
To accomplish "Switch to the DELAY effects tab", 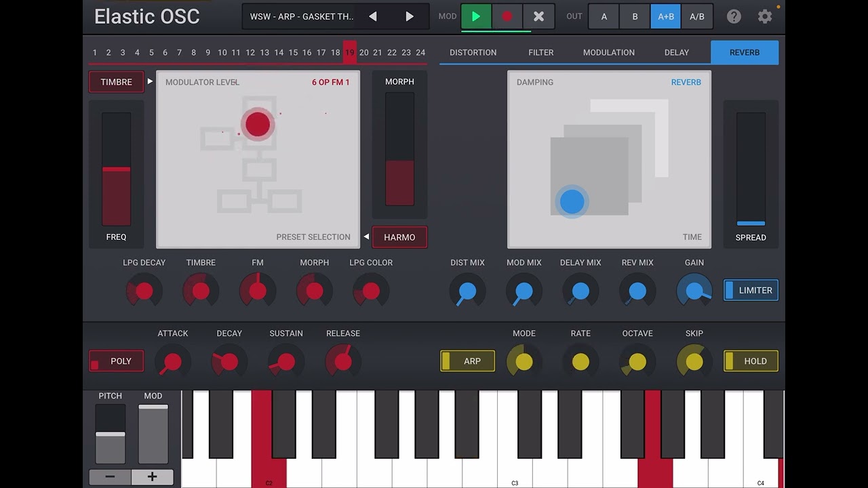I will click(x=677, y=52).
